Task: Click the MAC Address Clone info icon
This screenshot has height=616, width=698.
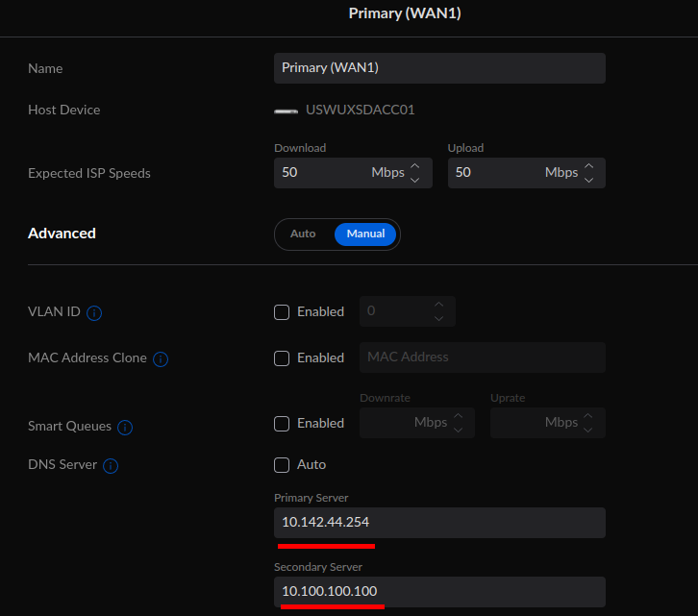Action: coord(161,359)
